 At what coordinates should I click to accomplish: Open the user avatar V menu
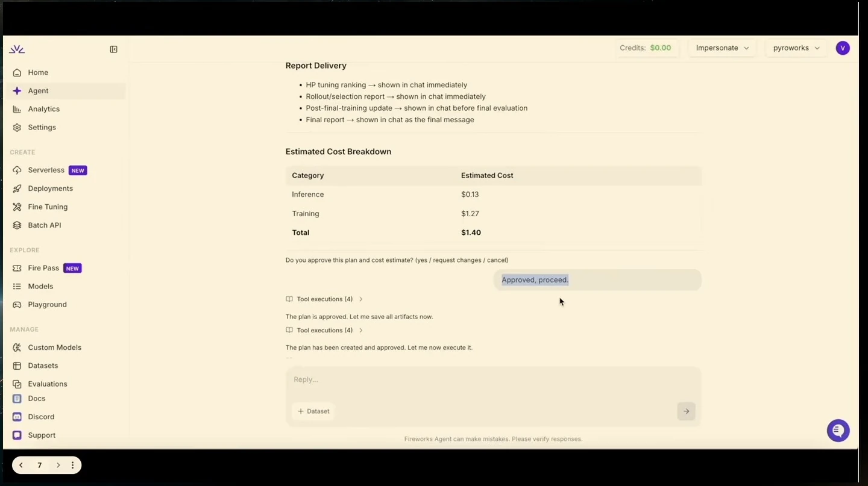pos(843,48)
